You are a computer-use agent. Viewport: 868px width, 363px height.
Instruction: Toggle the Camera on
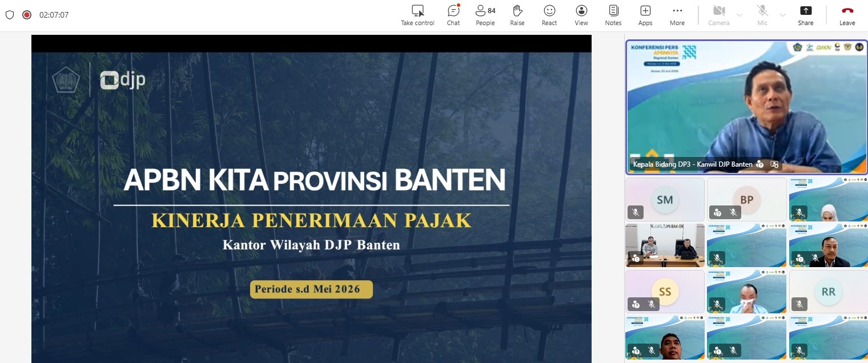click(719, 15)
